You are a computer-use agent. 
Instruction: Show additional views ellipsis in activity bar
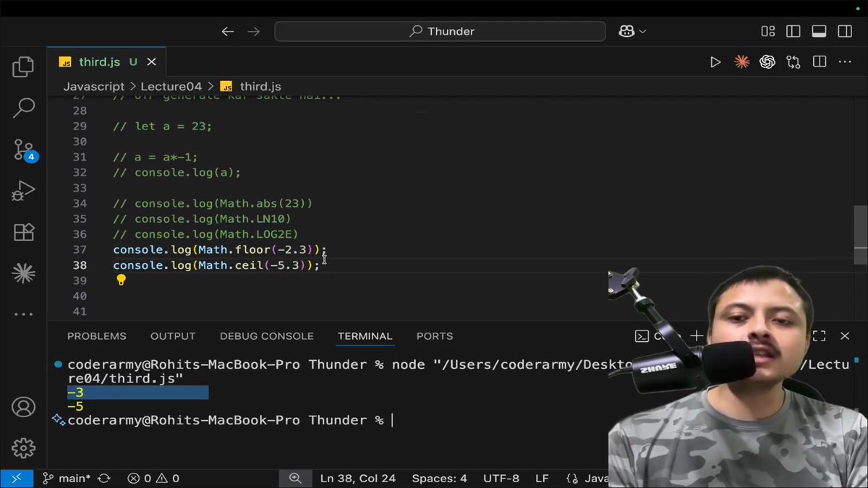pyautogui.click(x=23, y=314)
